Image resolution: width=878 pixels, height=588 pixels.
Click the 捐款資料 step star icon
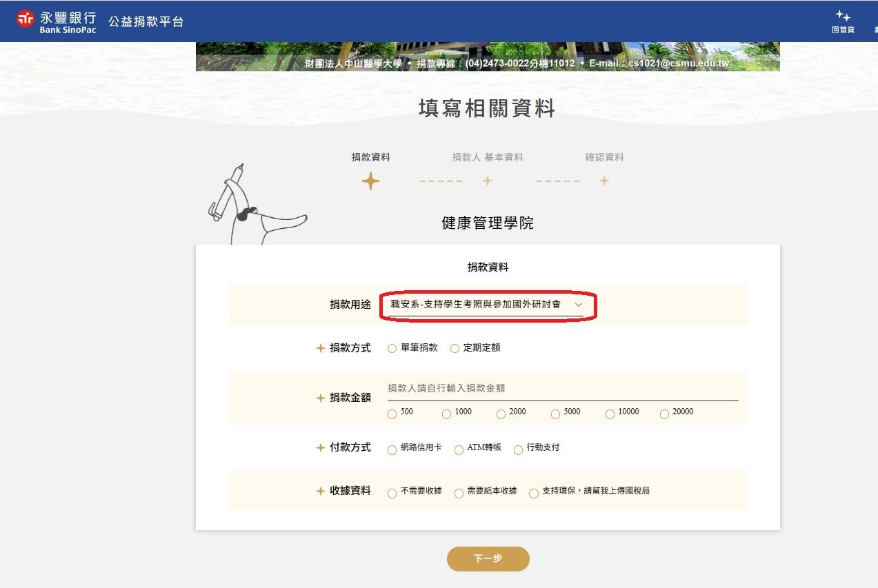point(371,181)
